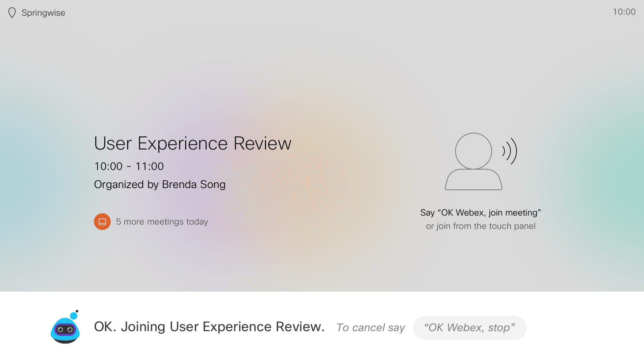Open the 5 more meetings today text
The width and height of the screenshot is (644, 362).
click(162, 222)
